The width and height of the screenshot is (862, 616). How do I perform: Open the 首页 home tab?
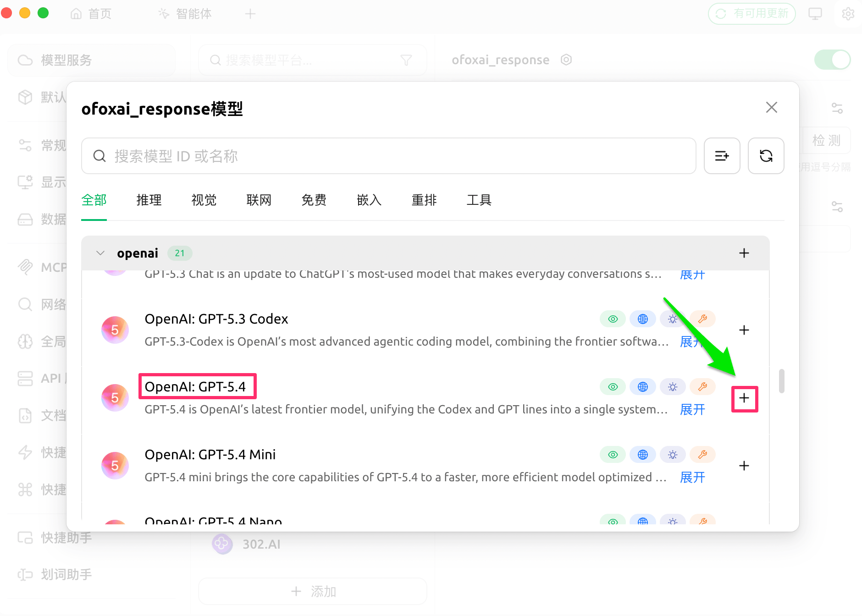tap(91, 14)
